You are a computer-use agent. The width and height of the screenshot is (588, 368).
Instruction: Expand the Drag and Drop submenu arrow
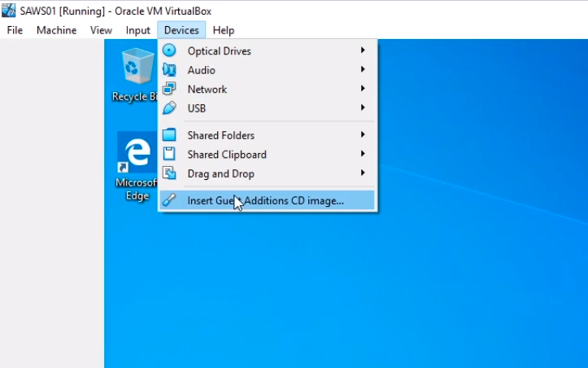click(x=363, y=173)
